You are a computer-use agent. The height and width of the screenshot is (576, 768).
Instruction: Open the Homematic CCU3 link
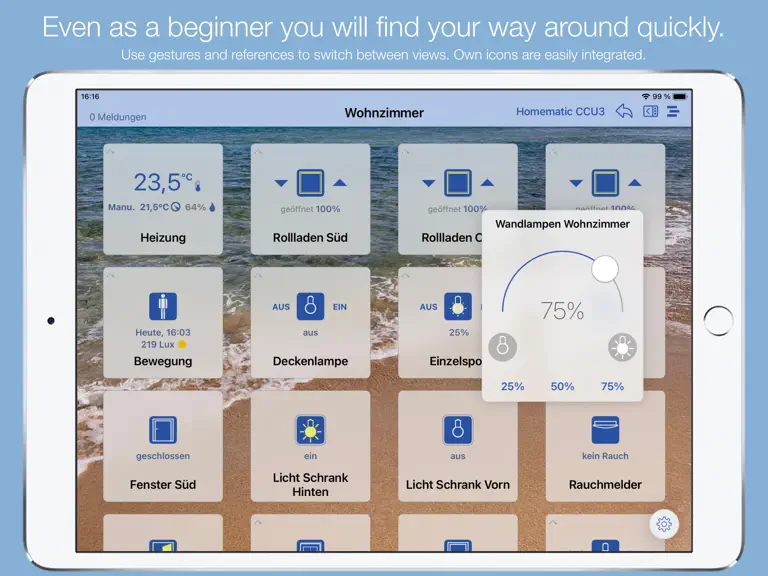click(560, 112)
